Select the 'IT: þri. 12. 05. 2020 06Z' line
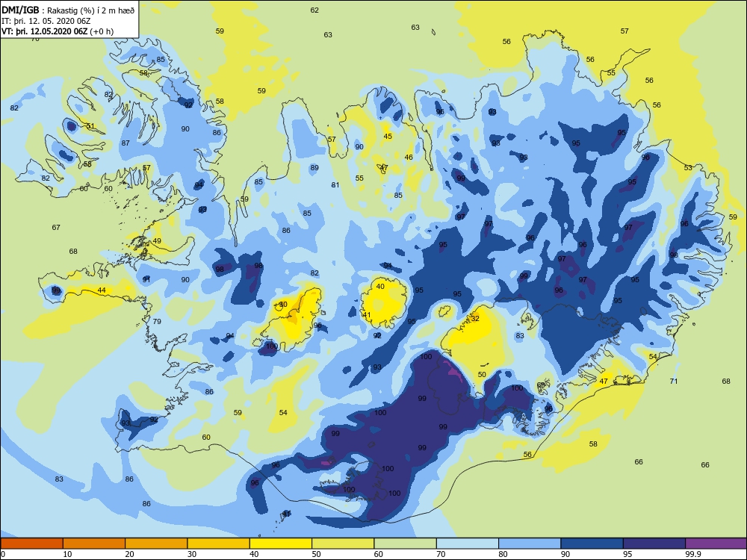 (46, 21)
